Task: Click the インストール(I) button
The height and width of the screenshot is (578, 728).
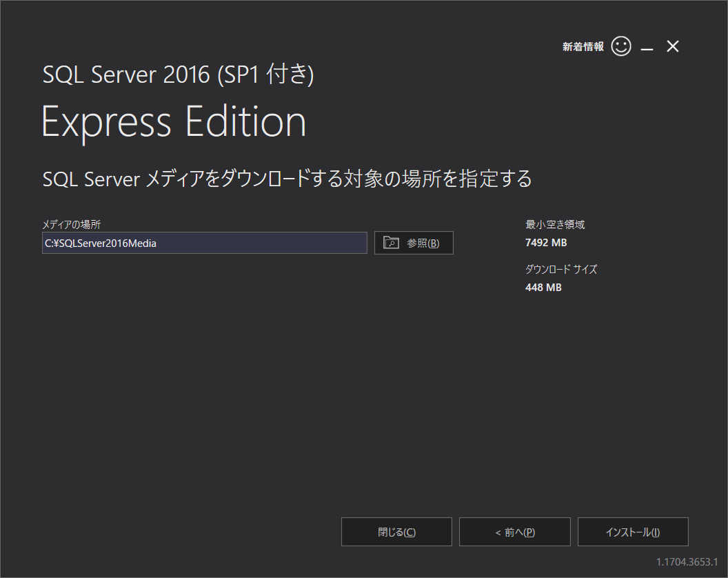Action: (x=633, y=532)
